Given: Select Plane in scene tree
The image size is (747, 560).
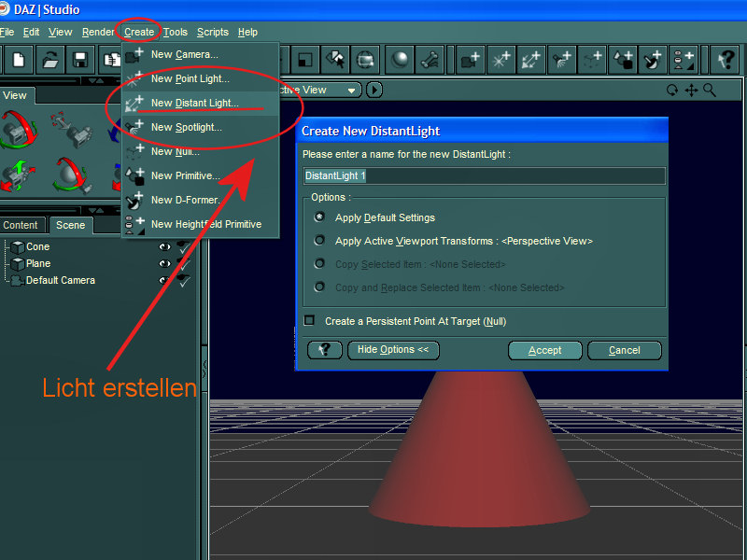Looking at the screenshot, I should coord(38,263).
